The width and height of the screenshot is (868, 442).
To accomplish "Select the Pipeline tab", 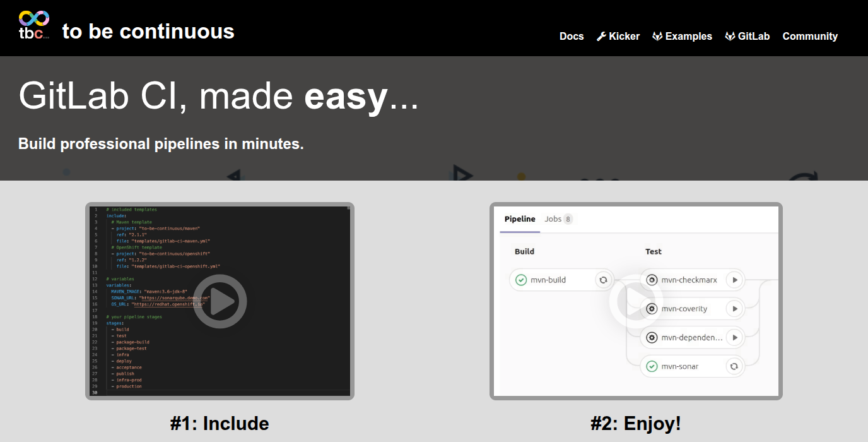I will tap(520, 218).
